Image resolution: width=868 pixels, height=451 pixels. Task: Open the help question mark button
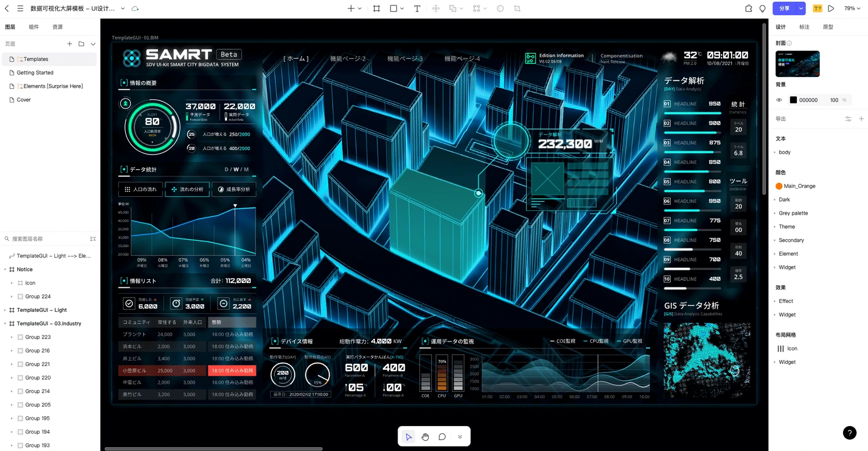click(850, 433)
